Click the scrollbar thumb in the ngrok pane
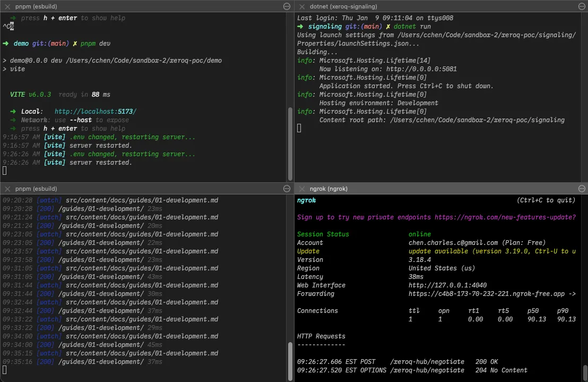 (585, 372)
